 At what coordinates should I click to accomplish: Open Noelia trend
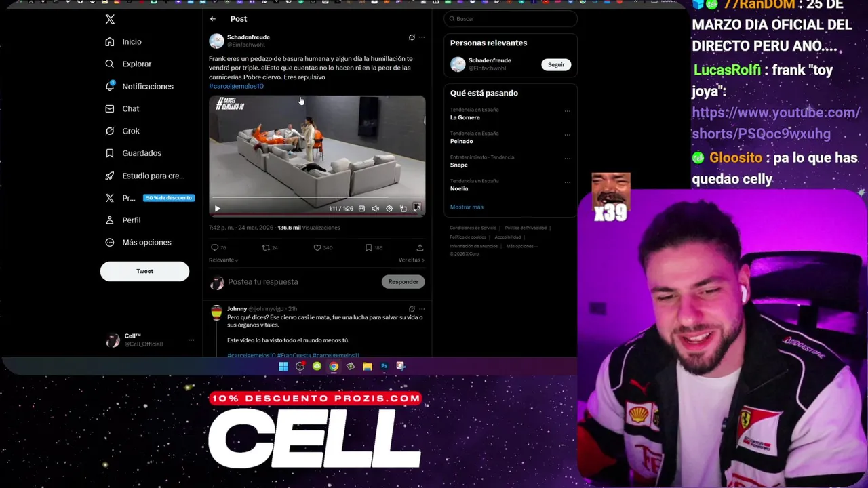click(459, 188)
